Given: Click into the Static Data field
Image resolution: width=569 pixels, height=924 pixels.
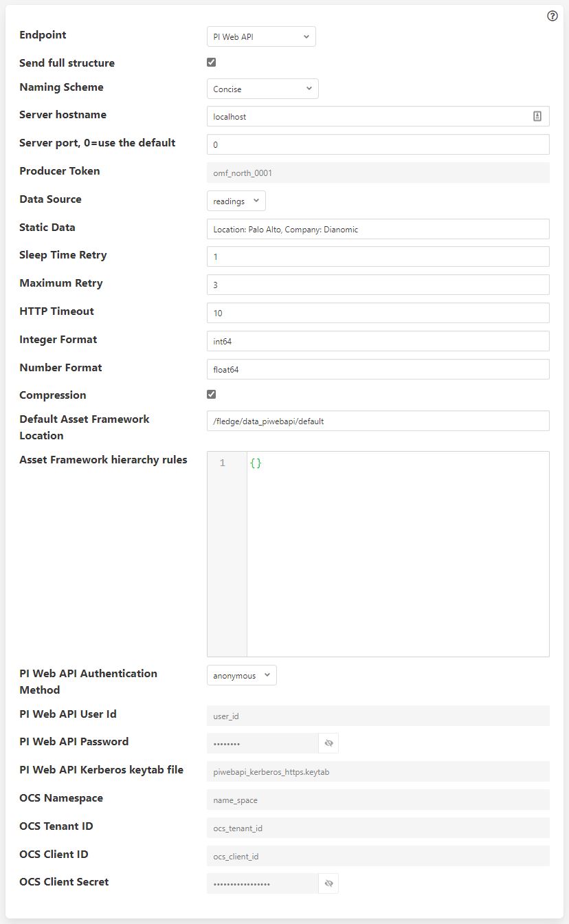Looking at the screenshot, I should (x=378, y=229).
